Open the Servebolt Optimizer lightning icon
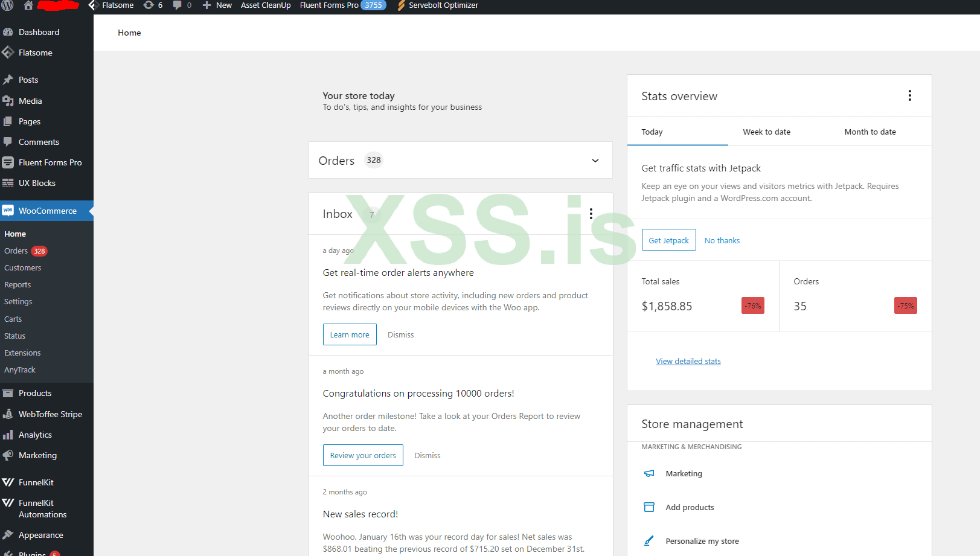 pos(401,5)
